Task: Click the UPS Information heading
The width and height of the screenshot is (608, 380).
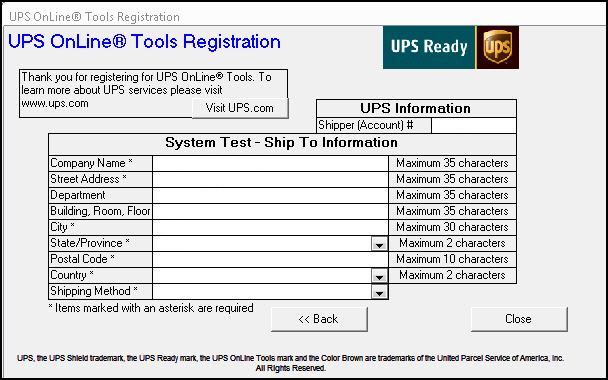Action: pyautogui.click(x=416, y=108)
